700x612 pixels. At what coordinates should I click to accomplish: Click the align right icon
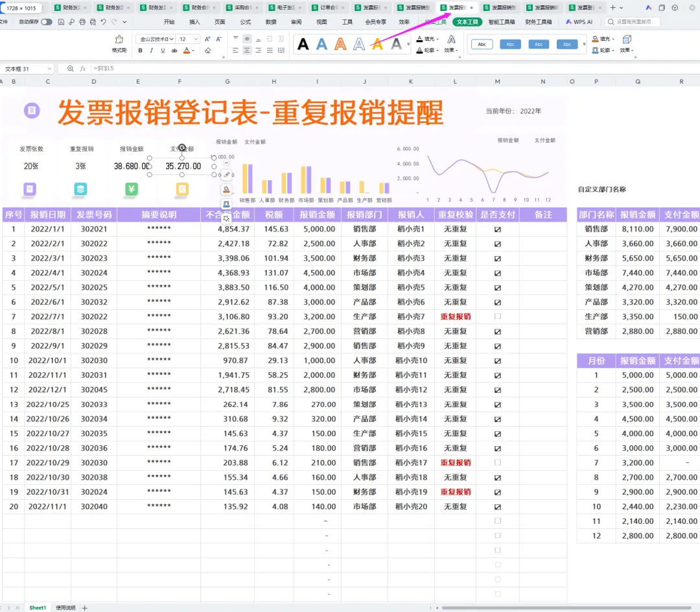pos(259,51)
